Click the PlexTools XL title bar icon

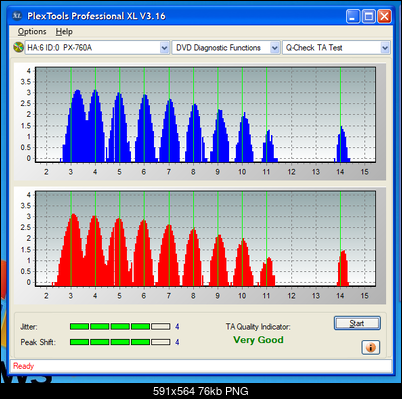[17, 16]
